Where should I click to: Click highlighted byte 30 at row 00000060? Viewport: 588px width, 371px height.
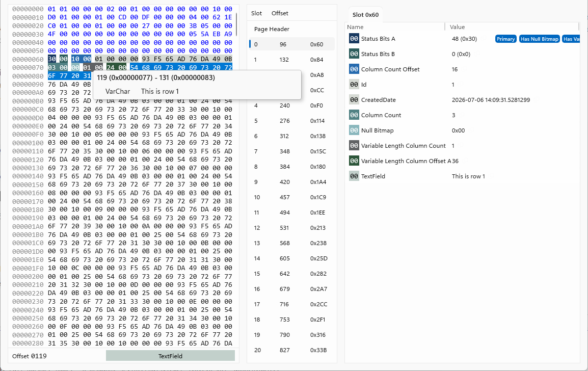52,59
